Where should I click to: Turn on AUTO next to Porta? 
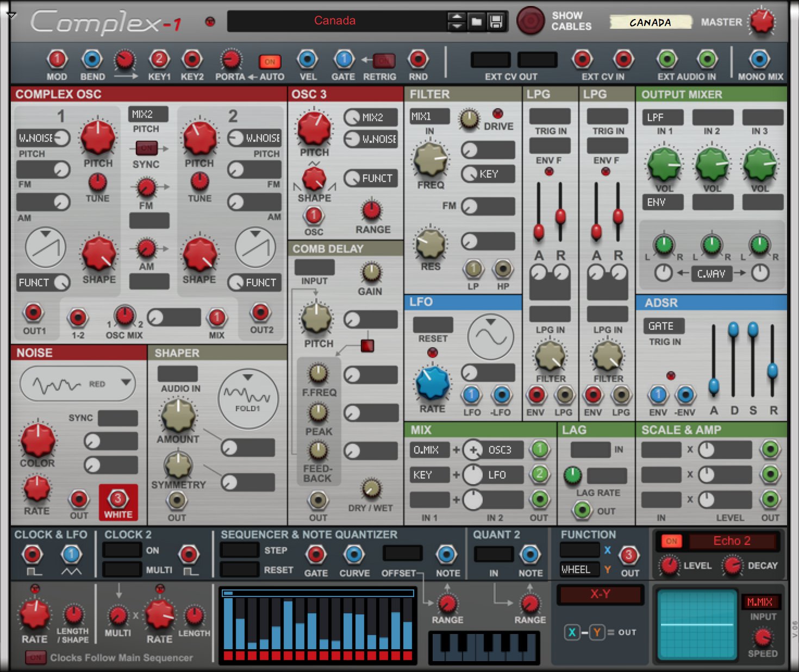tap(270, 61)
